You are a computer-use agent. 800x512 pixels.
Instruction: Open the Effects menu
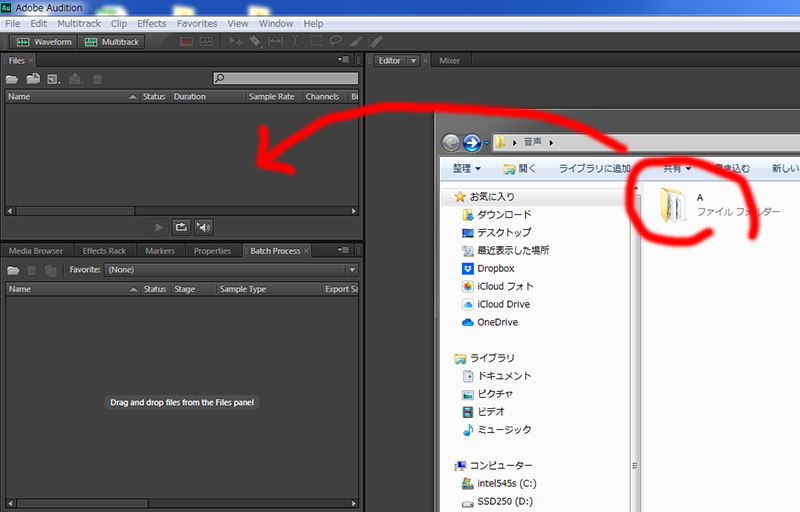[152, 23]
